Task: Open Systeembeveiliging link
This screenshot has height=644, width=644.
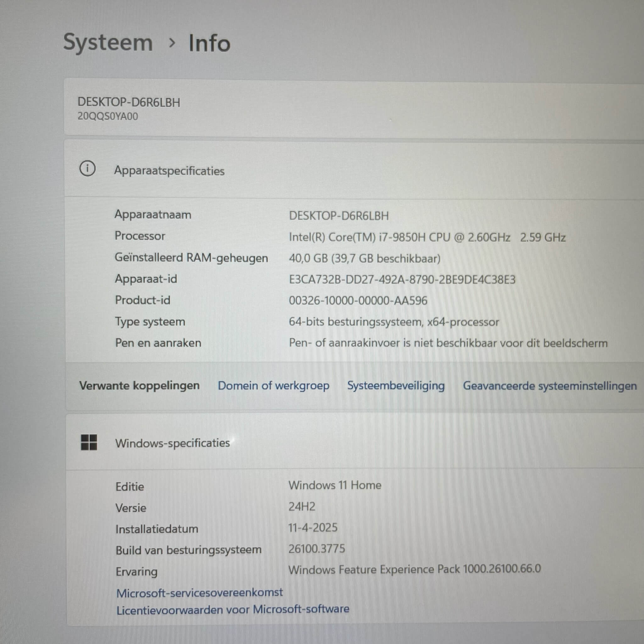Action: tap(396, 386)
